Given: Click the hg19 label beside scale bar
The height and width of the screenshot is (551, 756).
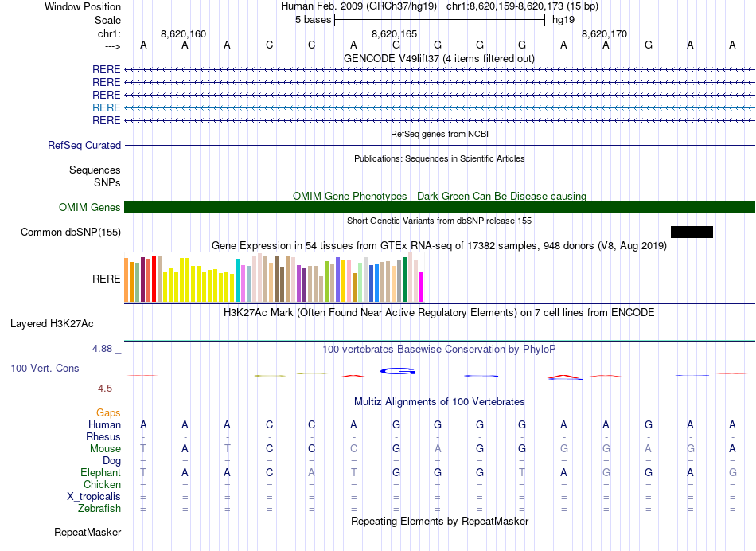Looking at the screenshot, I should pos(563,20).
